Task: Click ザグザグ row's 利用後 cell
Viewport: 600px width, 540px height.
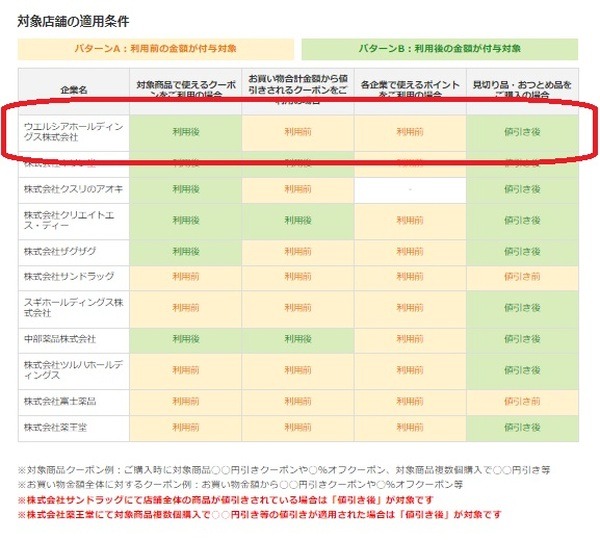Action: [186, 252]
